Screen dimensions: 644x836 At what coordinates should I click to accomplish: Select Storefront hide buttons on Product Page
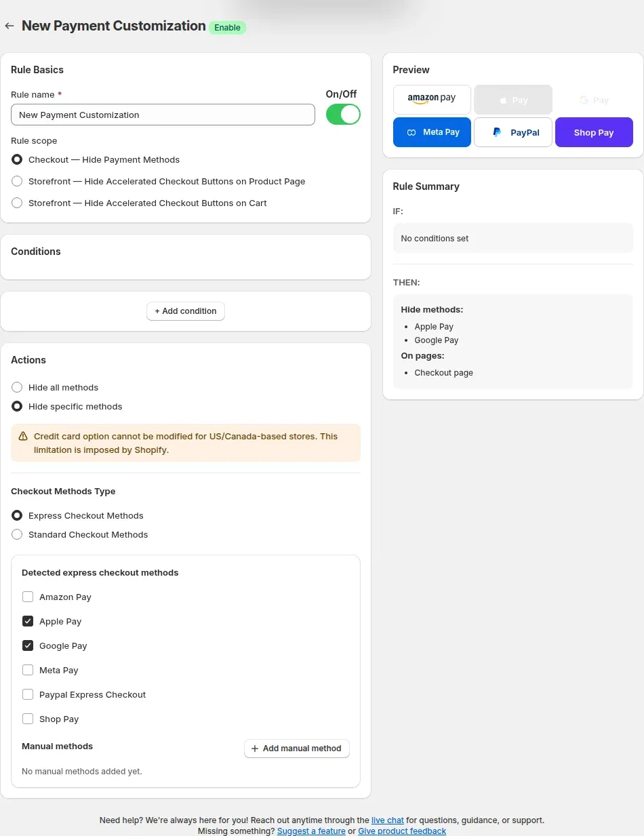tap(17, 182)
